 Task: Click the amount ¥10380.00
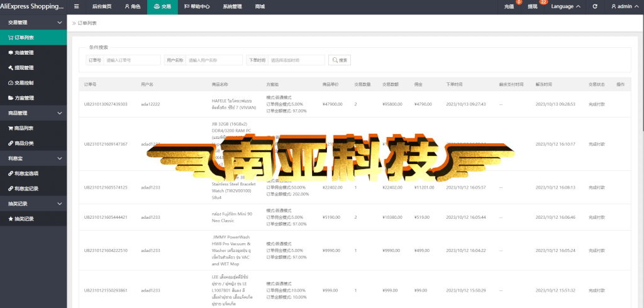[x=392, y=217]
